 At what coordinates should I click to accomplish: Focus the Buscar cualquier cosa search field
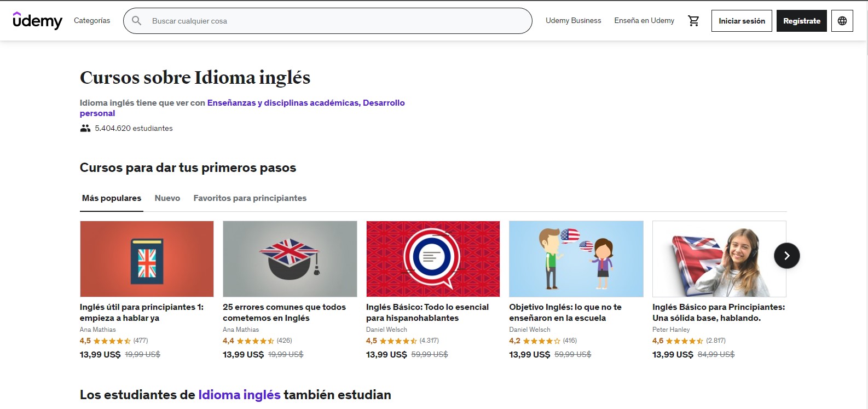click(x=328, y=21)
